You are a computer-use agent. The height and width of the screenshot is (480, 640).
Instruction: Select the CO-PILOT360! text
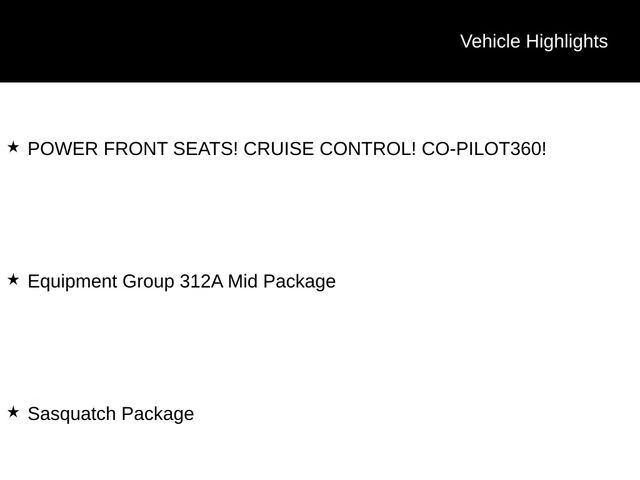484,149
